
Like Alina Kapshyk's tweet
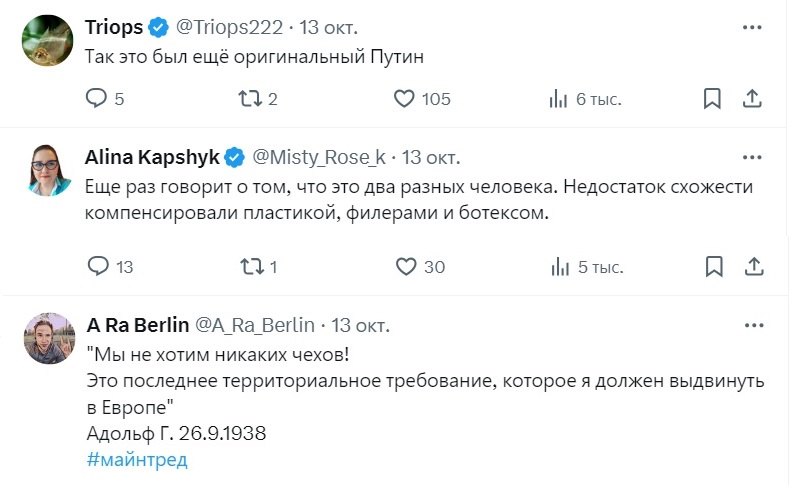[x=404, y=266]
